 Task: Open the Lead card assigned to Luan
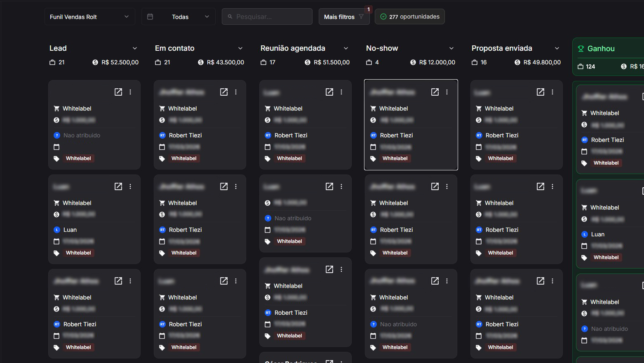(x=118, y=186)
